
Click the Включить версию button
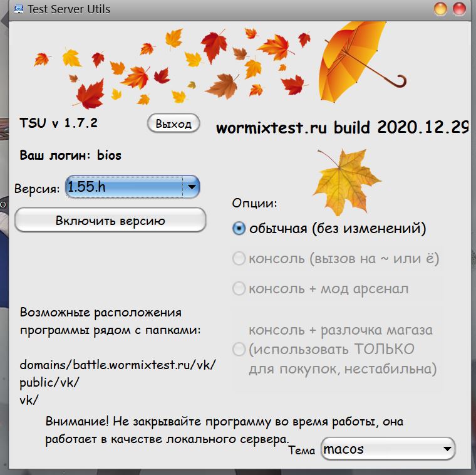pos(110,220)
